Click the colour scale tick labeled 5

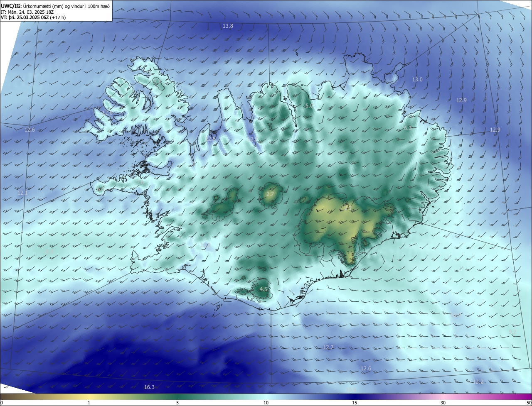177,403
